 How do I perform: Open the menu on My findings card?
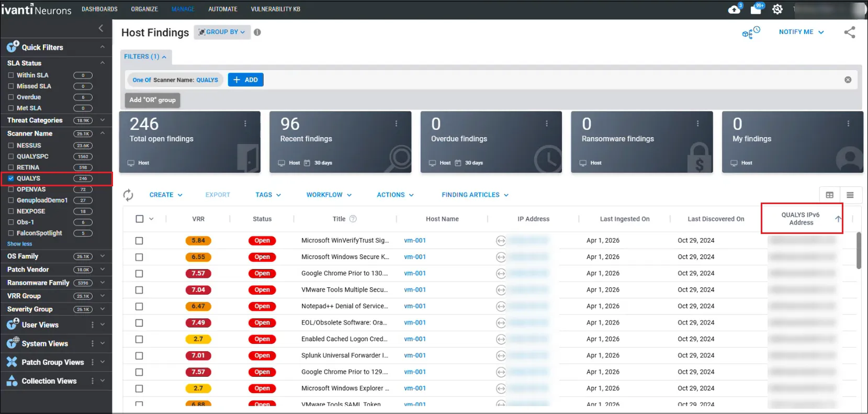click(x=848, y=124)
